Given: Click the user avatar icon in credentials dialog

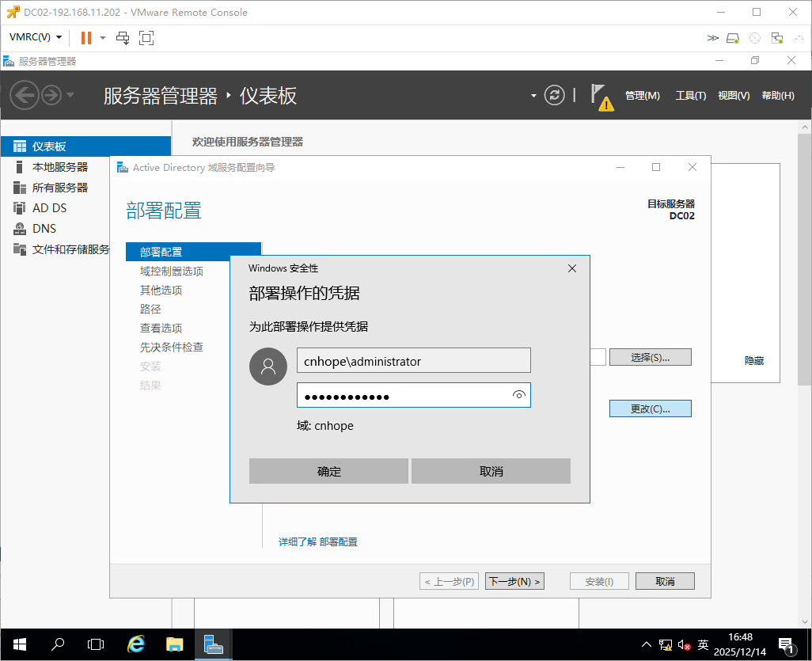Looking at the screenshot, I should click(268, 367).
